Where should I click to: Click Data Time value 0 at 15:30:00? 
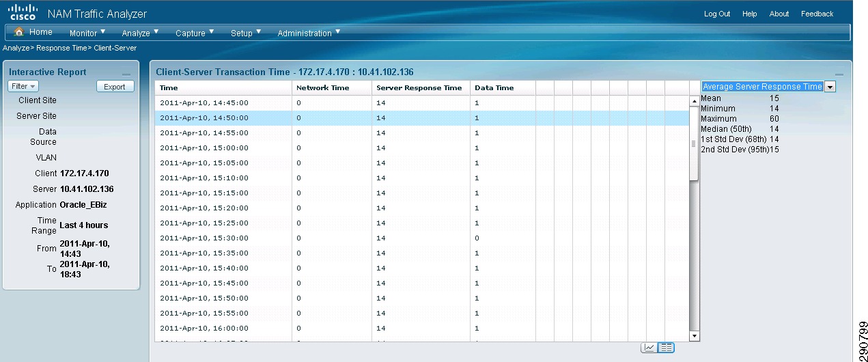[x=477, y=238]
